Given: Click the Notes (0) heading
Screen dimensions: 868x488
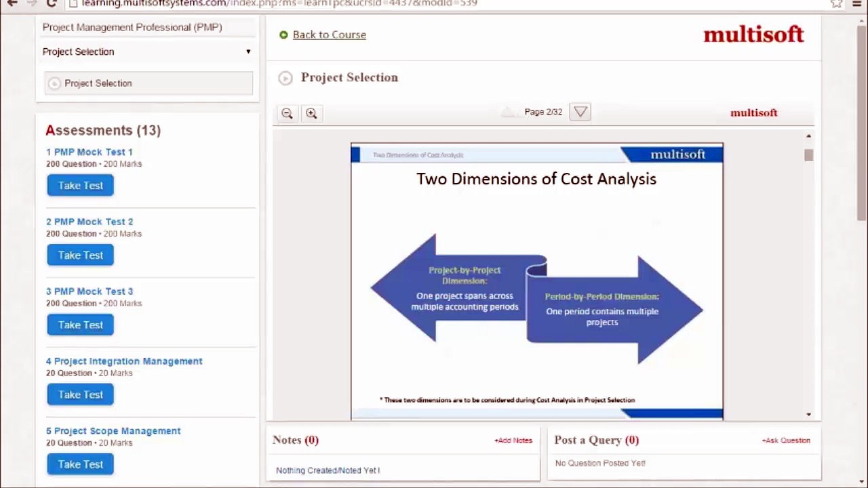Looking at the screenshot, I should (x=296, y=440).
